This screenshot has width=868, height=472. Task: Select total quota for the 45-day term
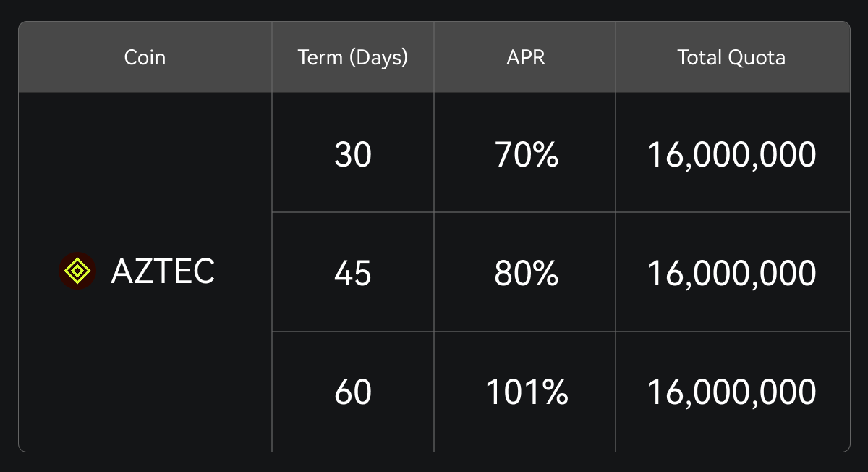tap(731, 273)
